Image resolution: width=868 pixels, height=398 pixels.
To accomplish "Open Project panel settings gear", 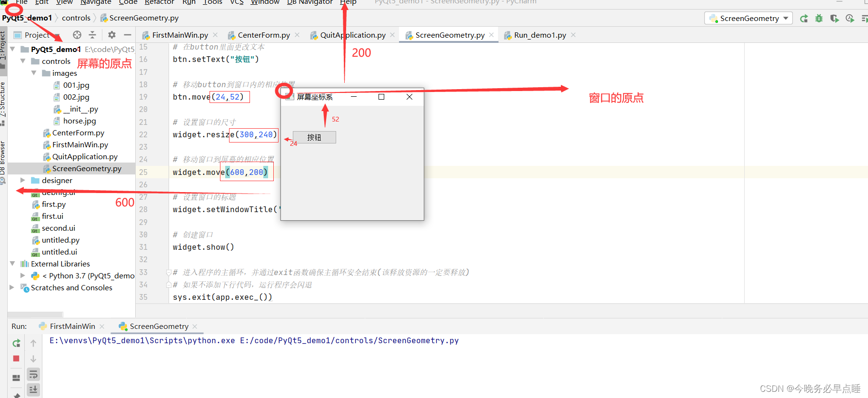I will (112, 35).
